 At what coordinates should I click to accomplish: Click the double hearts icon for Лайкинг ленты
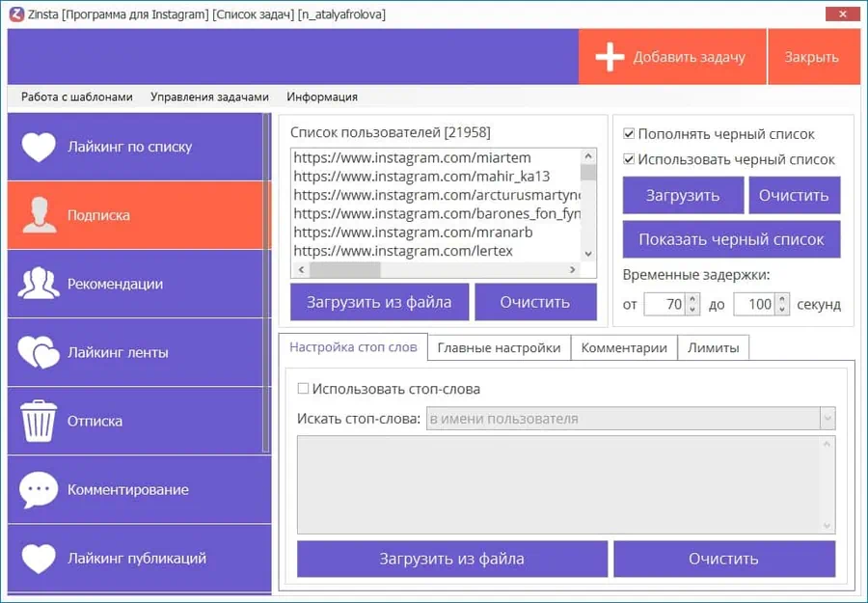click(39, 352)
